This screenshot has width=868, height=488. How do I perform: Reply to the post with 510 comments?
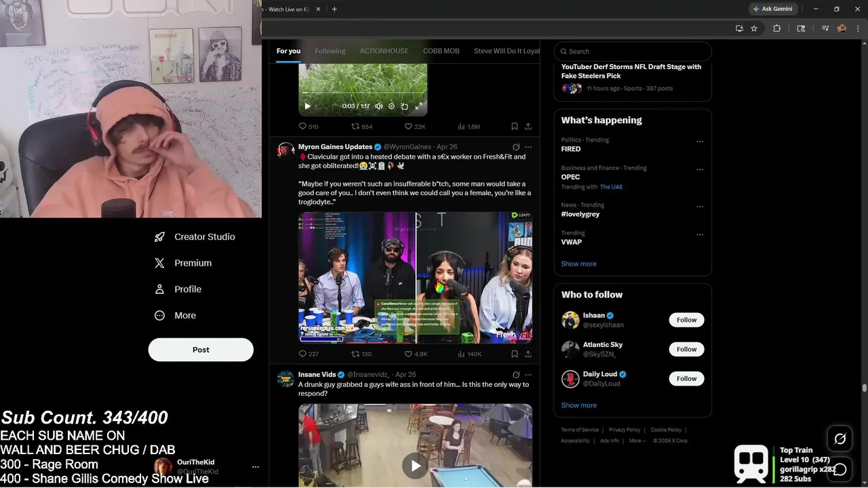[309, 127]
